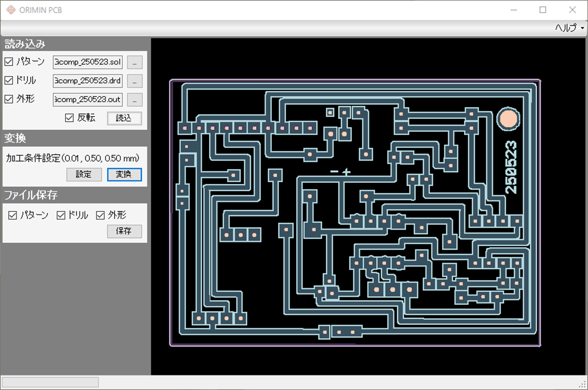Maximize the ORIMIN PCB window
588x390 pixels.
point(543,10)
